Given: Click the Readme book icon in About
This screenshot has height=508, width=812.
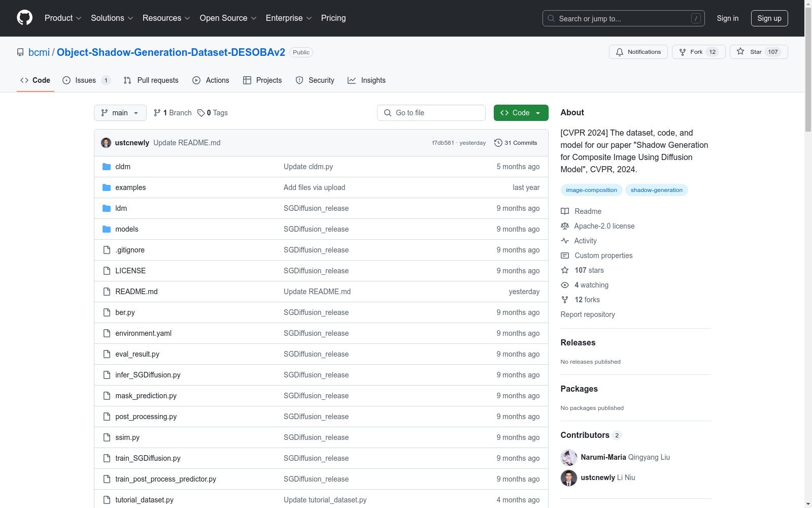Looking at the screenshot, I should point(565,211).
